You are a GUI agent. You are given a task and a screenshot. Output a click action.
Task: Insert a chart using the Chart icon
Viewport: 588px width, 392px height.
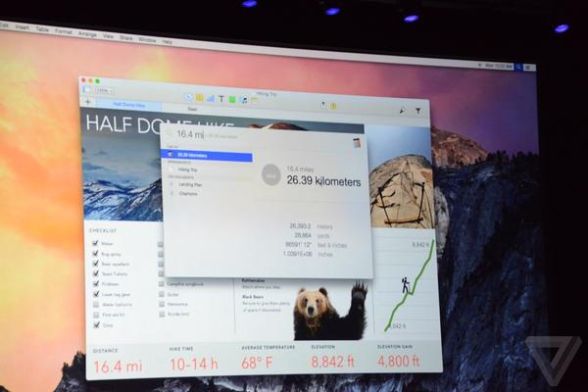[211, 99]
